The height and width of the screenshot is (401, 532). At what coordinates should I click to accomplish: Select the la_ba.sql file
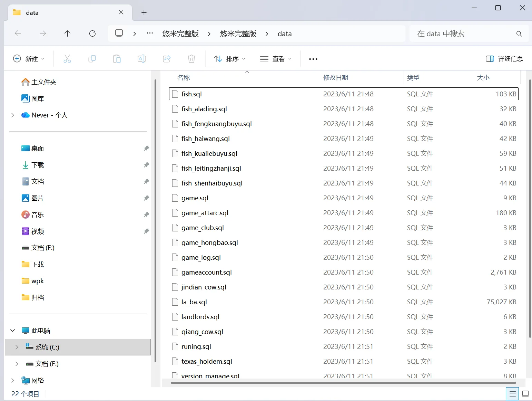[x=344, y=302]
